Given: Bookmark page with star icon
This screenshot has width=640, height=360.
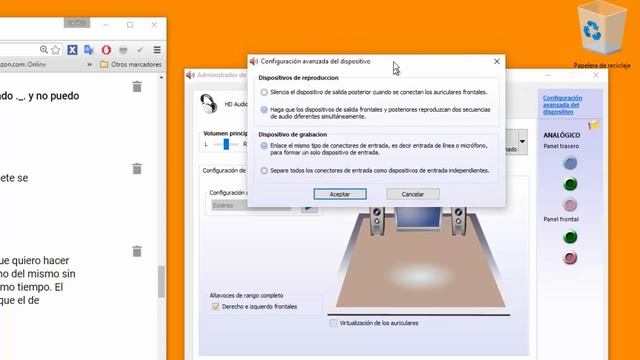Looking at the screenshot, I should [56, 50].
